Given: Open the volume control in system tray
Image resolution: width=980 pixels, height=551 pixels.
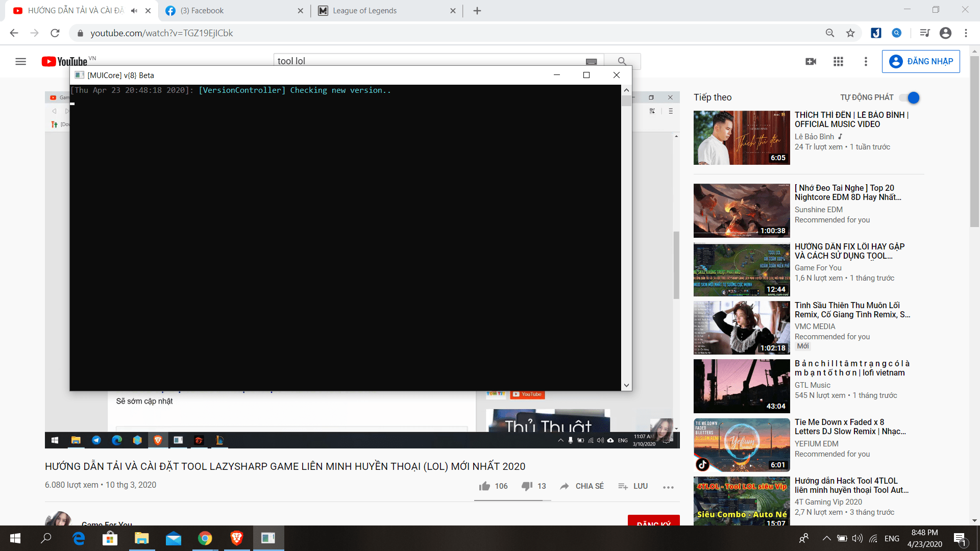Looking at the screenshot, I should (857, 538).
